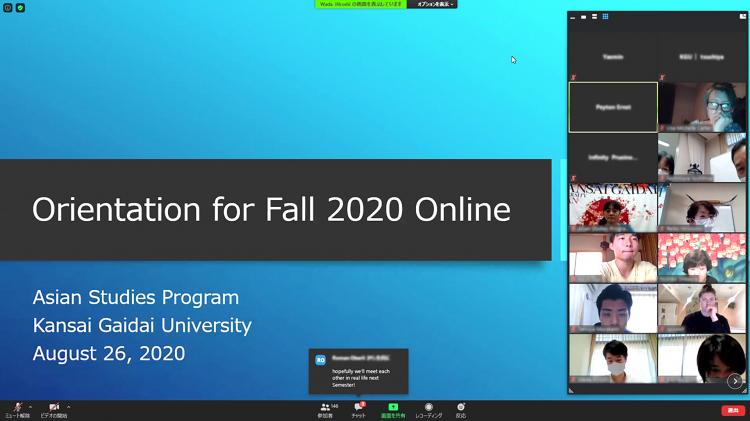Screen dimensions: 750x421
Task: Click the Kansai Gaidai University slide text
Action: 142,325
